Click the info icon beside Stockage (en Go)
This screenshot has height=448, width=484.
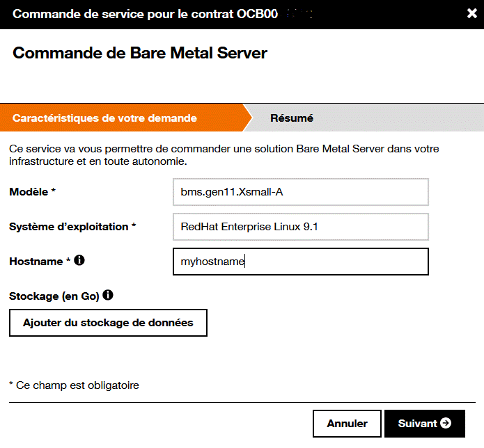[x=108, y=296]
